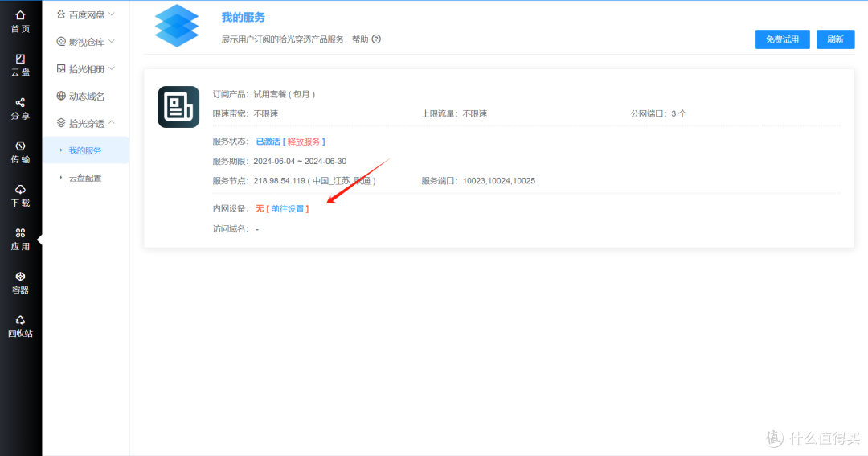Click the 免费试用 button
The height and width of the screenshot is (456, 868).
click(782, 39)
